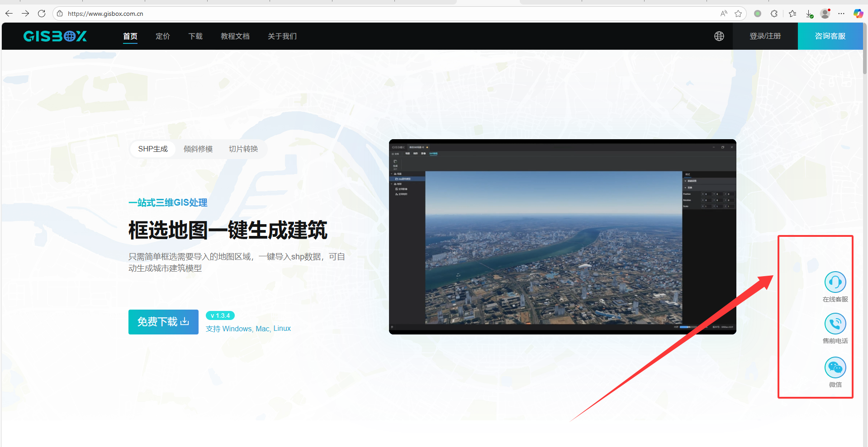This screenshot has width=868, height=447.
Task: Switch to the 倾斜修模 tab
Action: tap(198, 149)
